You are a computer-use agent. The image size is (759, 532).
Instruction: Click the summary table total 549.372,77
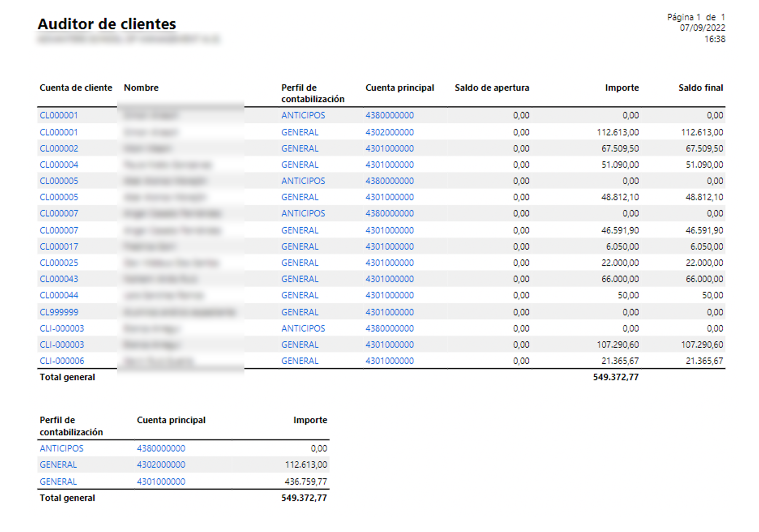[x=304, y=498]
